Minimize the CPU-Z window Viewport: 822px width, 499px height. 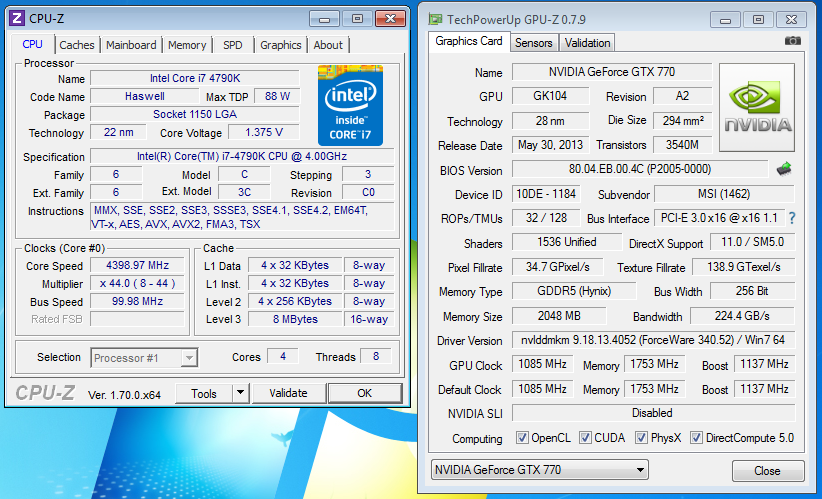pos(325,19)
